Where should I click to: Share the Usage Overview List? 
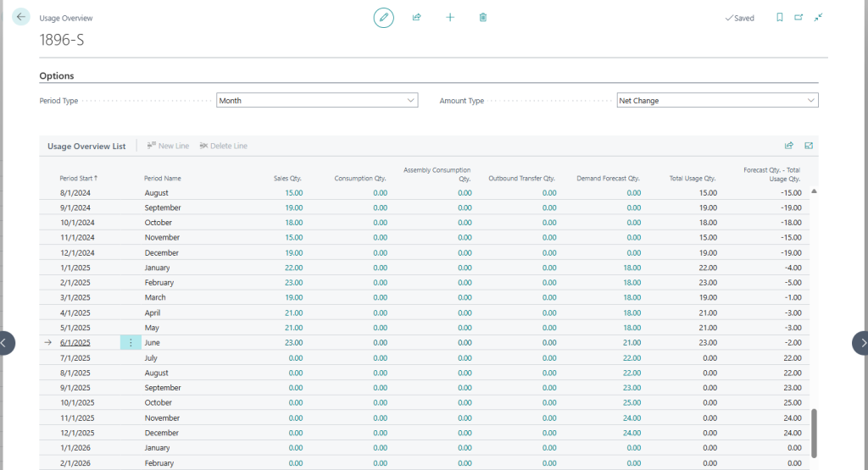tap(789, 146)
